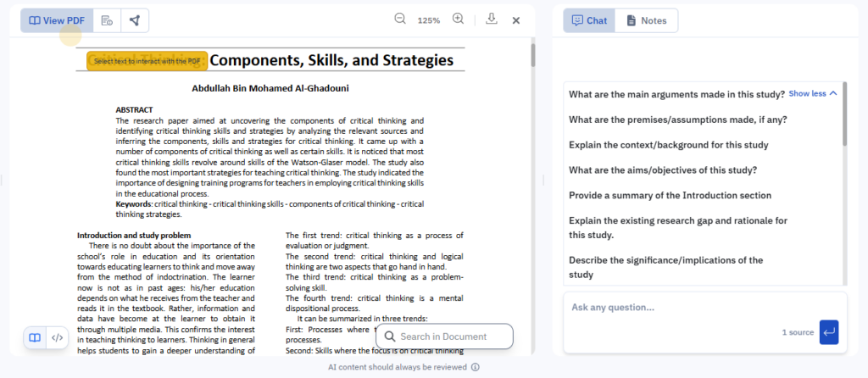The width and height of the screenshot is (868, 378).
Task: Switch to the Notes tab
Action: click(x=646, y=20)
